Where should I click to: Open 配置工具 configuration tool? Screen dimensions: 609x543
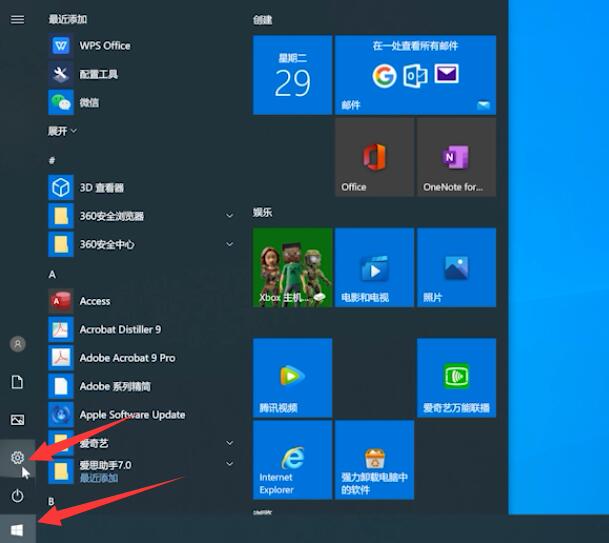[x=142, y=74]
